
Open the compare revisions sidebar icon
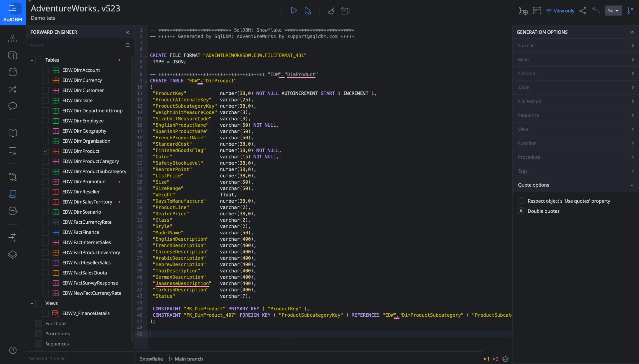[x=12, y=177]
